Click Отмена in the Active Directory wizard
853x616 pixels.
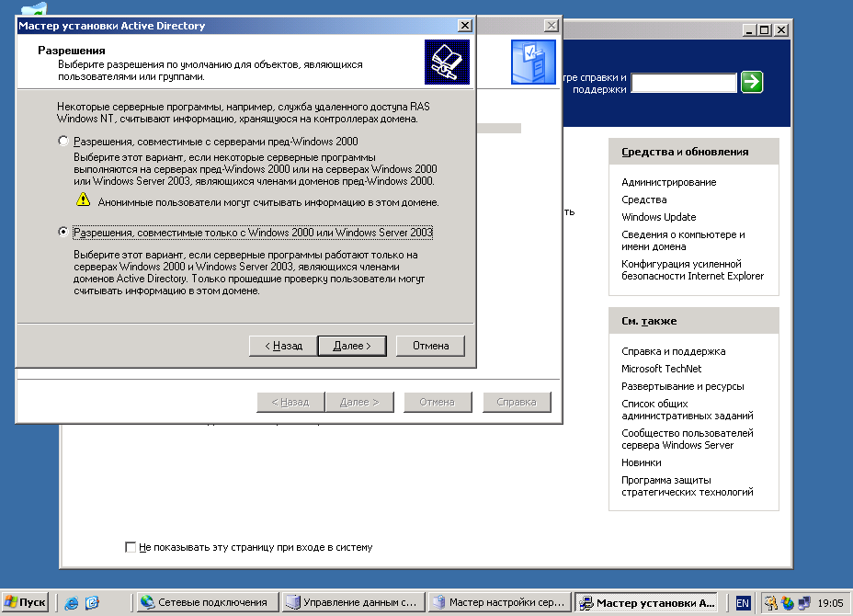tap(430, 346)
